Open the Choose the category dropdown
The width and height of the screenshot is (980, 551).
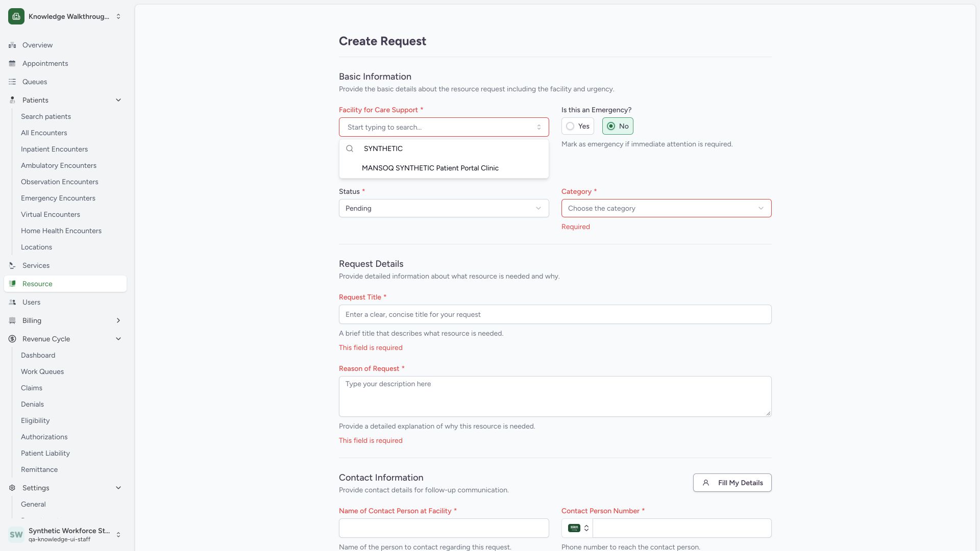coord(667,208)
